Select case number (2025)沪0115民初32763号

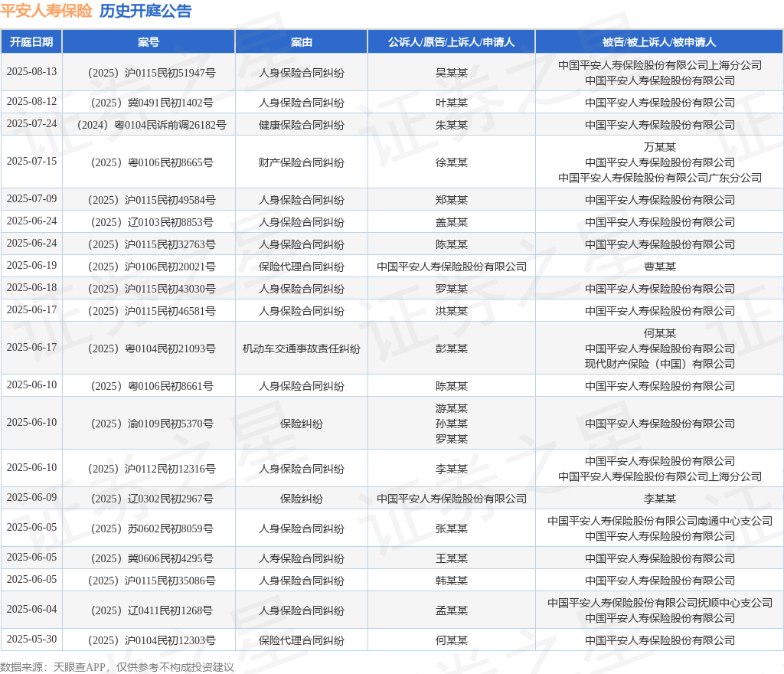[152, 244]
